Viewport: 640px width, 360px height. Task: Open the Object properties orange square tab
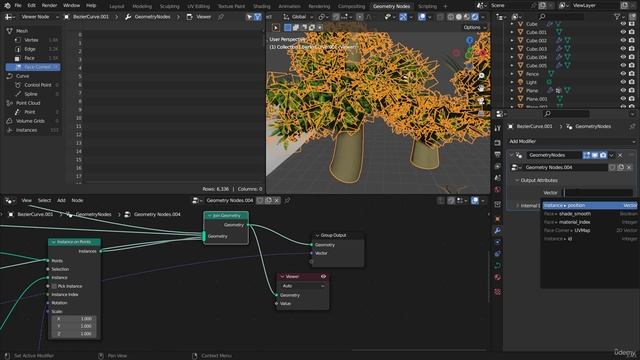coord(497,219)
